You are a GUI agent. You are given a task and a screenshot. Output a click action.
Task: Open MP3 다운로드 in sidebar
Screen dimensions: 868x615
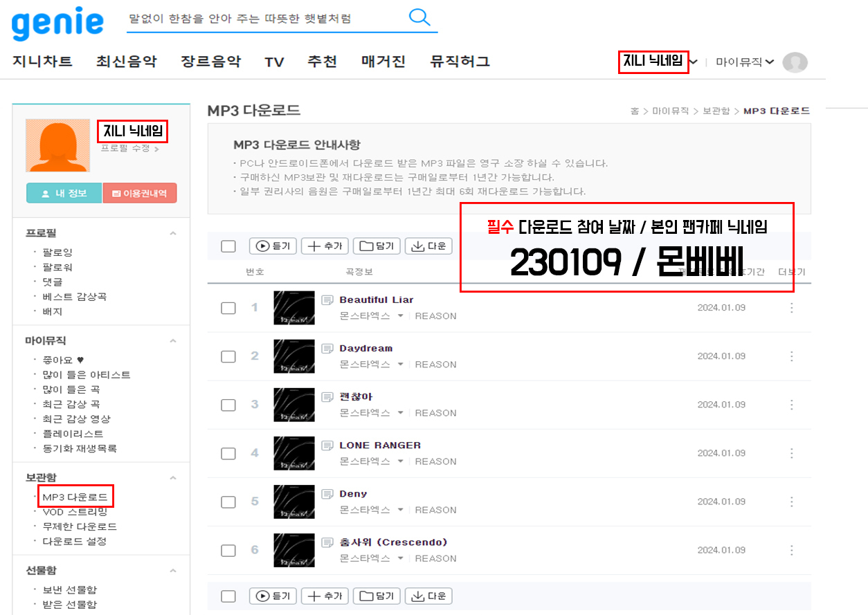(x=75, y=497)
